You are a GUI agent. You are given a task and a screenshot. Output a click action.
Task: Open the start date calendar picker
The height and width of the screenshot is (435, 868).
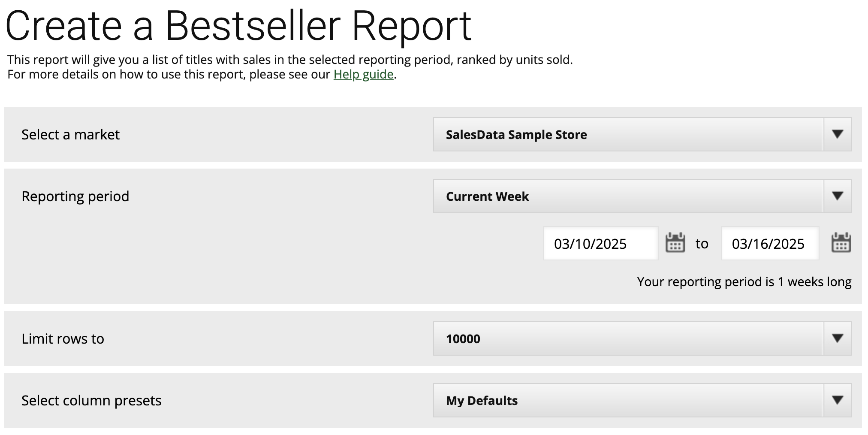[x=675, y=243]
